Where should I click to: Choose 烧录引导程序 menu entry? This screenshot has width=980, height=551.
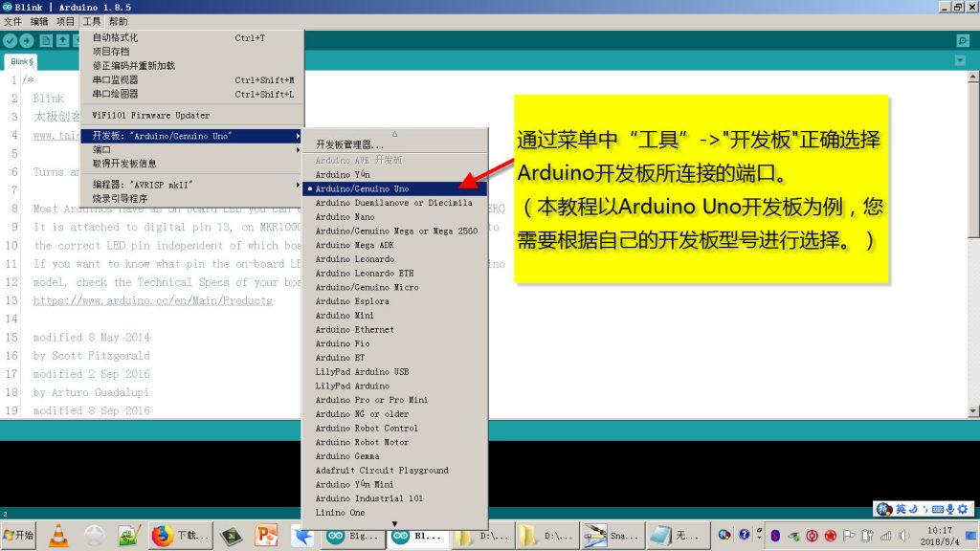(x=191, y=199)
